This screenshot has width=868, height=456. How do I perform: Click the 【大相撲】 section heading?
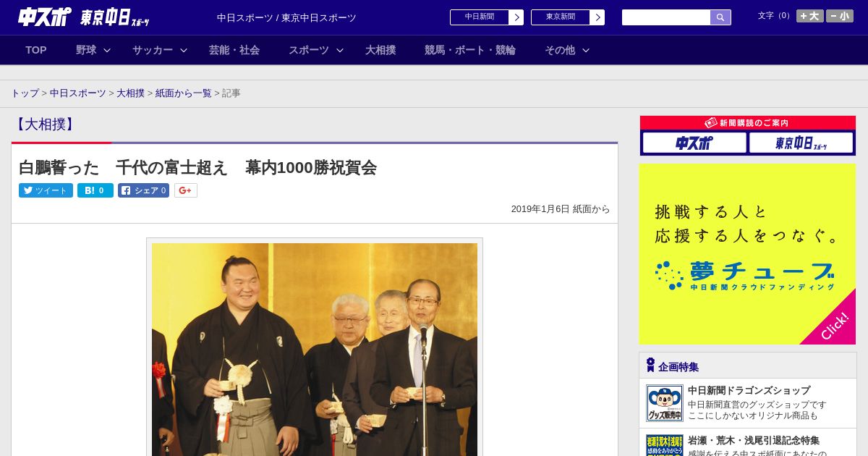tap(45, 124)
